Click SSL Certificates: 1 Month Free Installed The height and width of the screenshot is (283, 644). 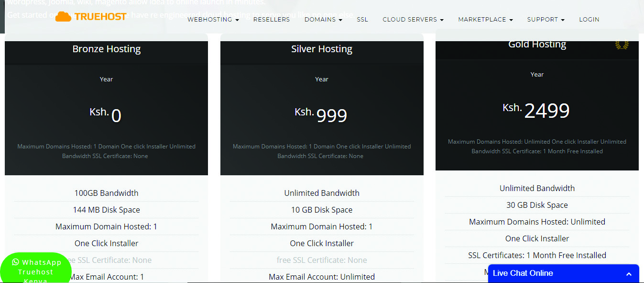tap(537, 255)
